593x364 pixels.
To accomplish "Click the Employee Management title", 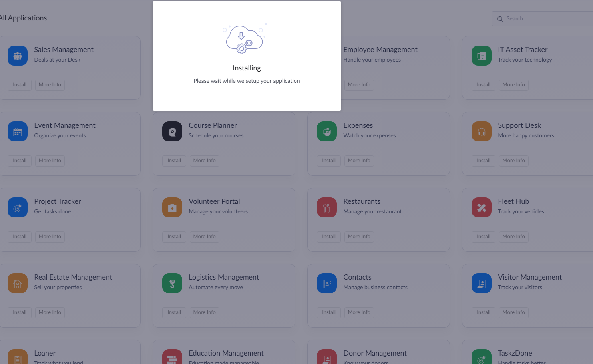I will [x=380, y=50].
